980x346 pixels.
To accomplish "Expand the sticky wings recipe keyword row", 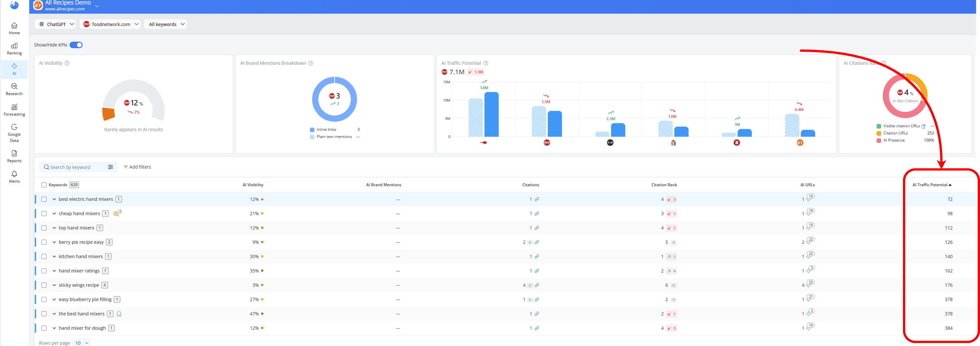I will click(54, 285).
